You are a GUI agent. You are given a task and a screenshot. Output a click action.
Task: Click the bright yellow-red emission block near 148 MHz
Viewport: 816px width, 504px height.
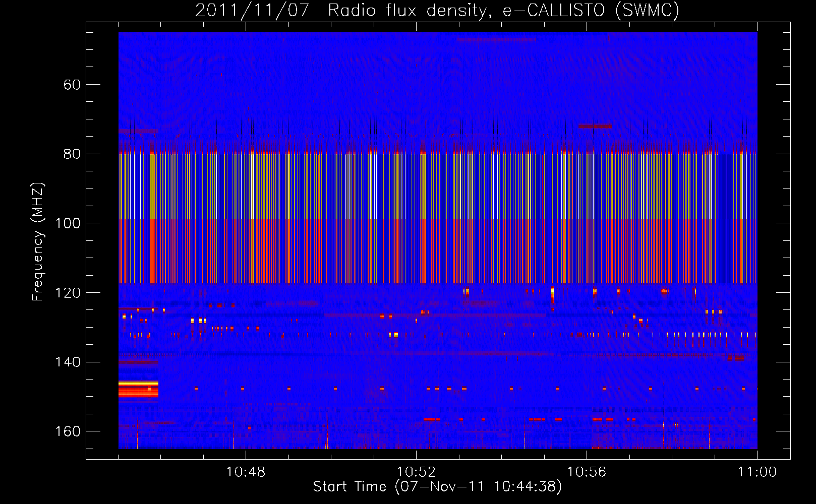138,389
